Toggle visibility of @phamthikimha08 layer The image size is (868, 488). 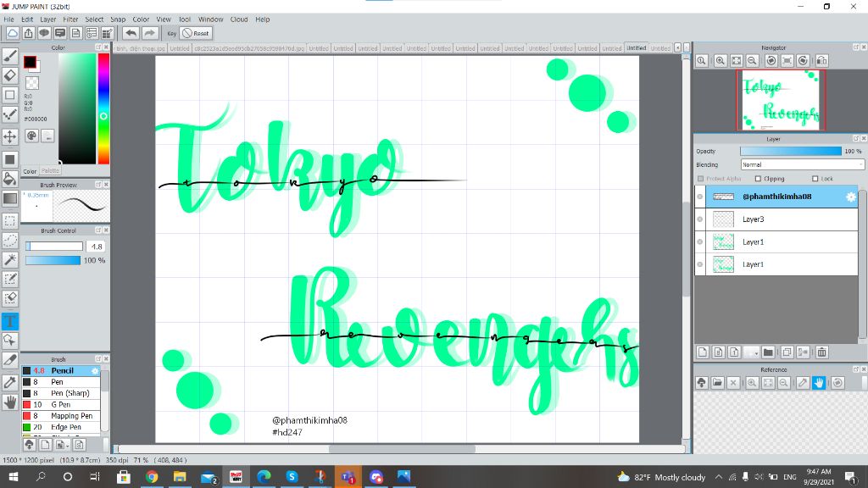[x=700, y=197]
